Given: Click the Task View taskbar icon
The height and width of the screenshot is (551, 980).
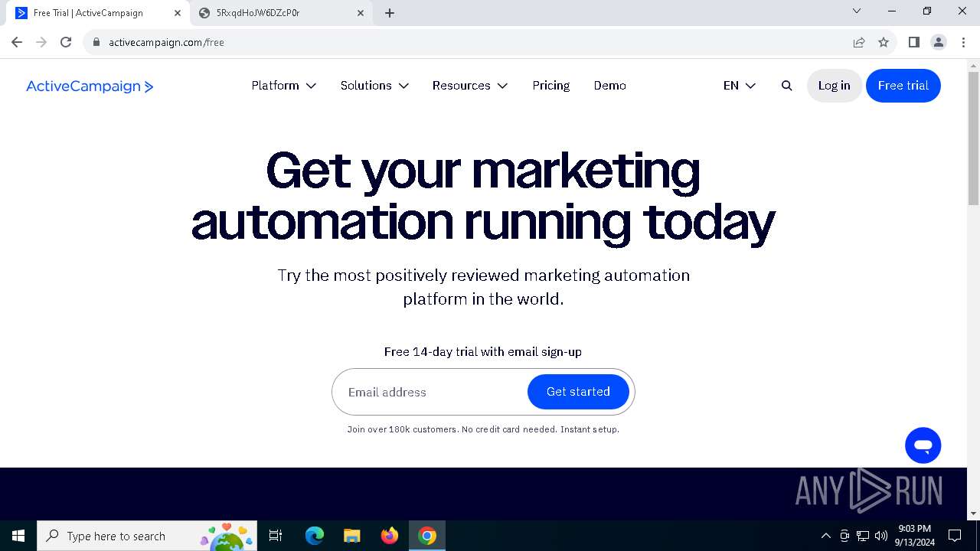Looking at the screenshot, I should [276, 536].
